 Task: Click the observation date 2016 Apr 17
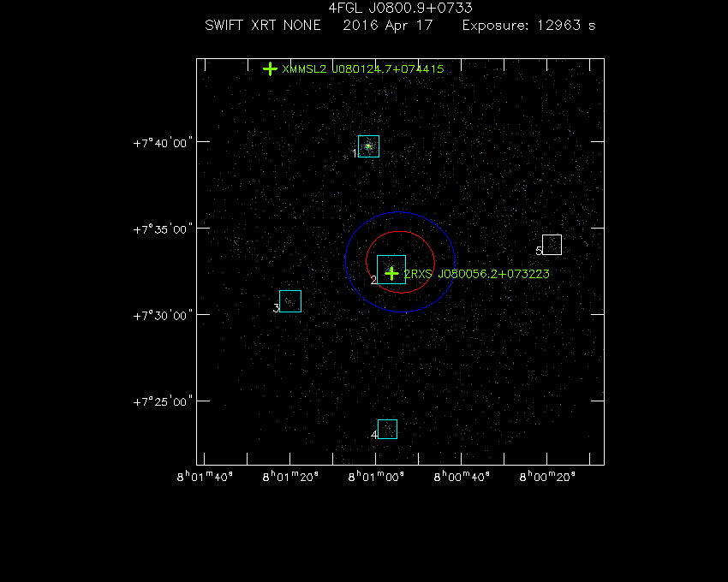(388, 26)
